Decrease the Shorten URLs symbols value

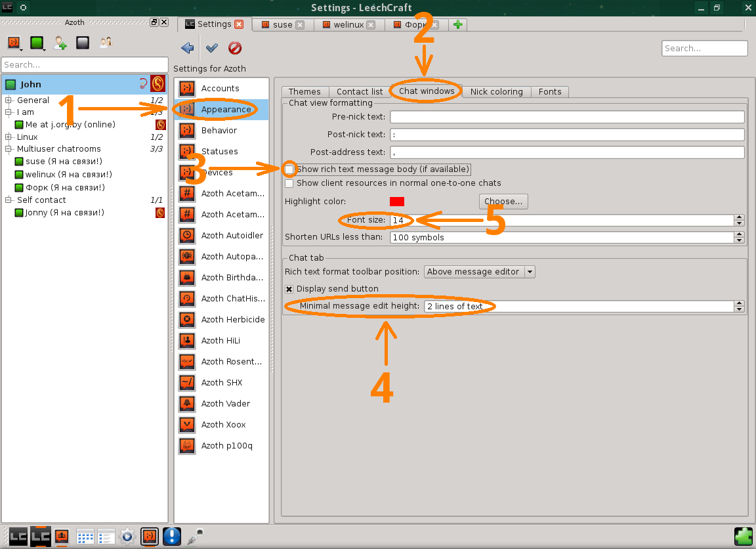pyautogui.click(x=739, y=240)
